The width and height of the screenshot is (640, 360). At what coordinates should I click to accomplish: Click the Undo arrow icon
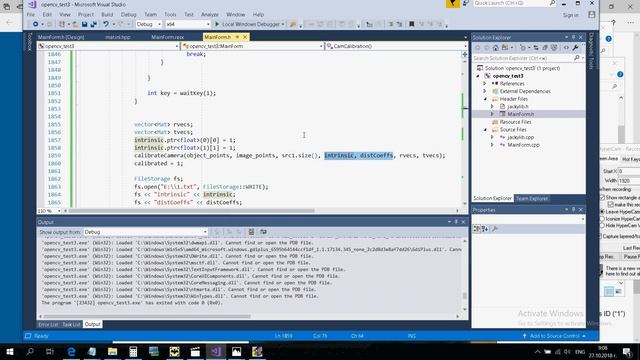pos(106,24)
